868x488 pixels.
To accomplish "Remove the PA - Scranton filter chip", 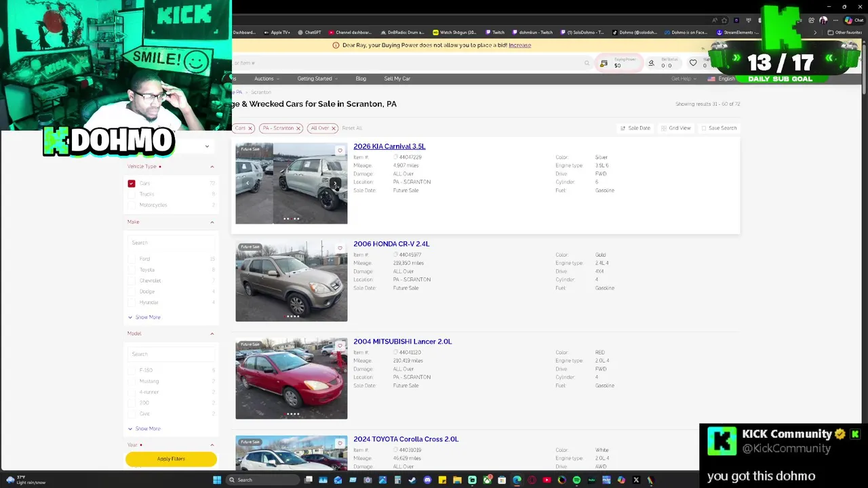I will click(x=298, y=128).
